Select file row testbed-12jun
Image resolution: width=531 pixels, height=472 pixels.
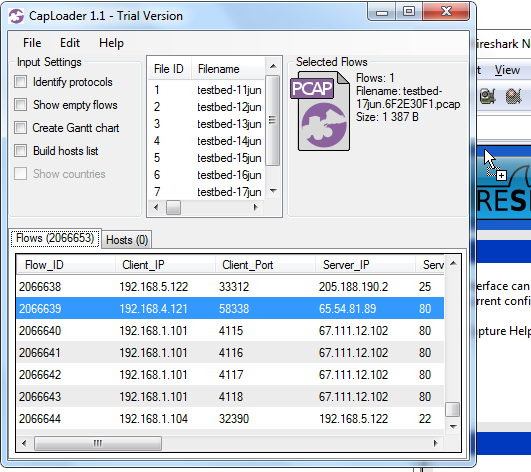(207, 107)
